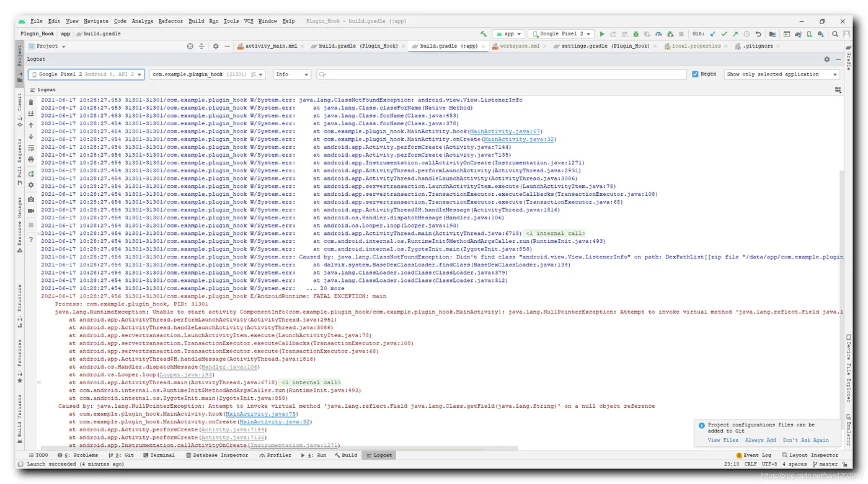Toggle soft-wrap in logcat toolbar
Image resolution: width=868 pixels, height=484 pixels.
[x=31, y=148]
